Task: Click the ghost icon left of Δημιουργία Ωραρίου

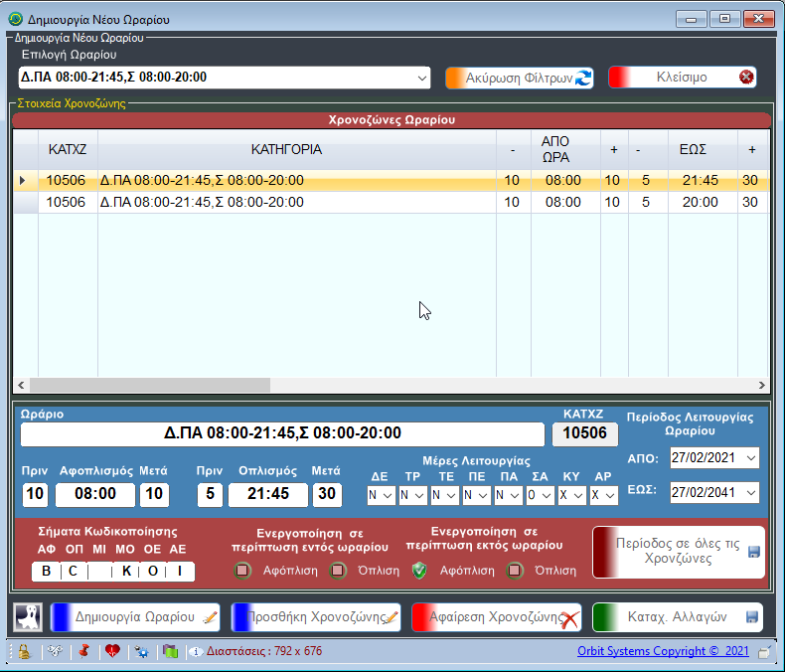Action: pos(28,616)
